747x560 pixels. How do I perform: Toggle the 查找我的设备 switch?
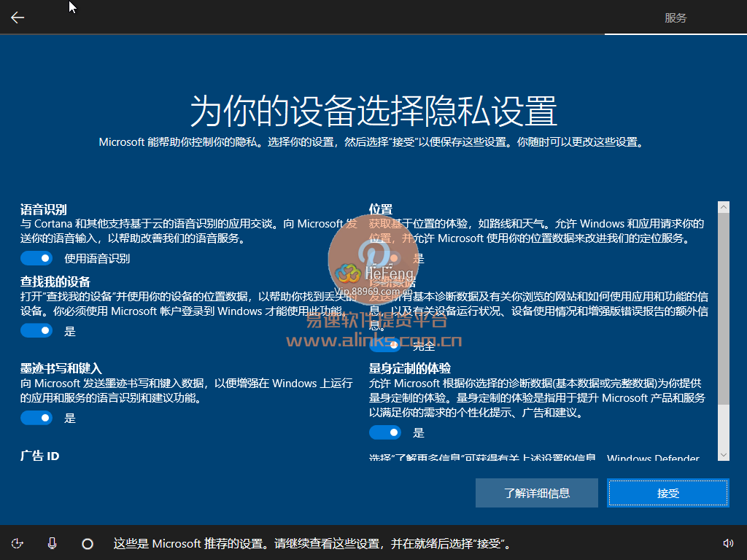(x=36, y=330)
